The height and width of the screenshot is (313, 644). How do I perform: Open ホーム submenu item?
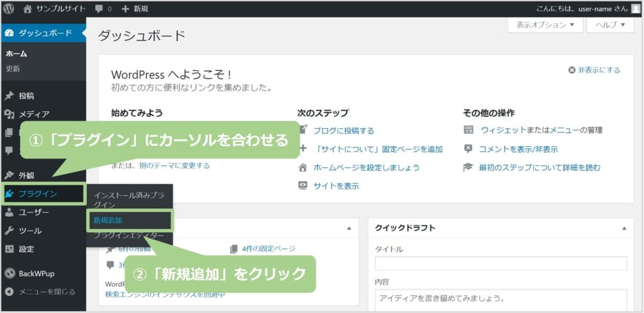[16, 54]
